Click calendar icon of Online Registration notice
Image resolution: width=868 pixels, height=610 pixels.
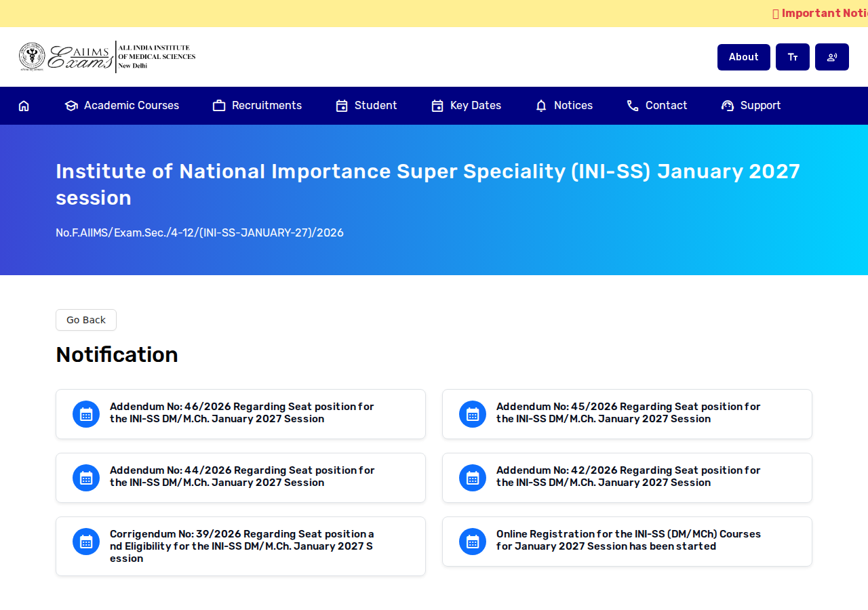[473, 542]
